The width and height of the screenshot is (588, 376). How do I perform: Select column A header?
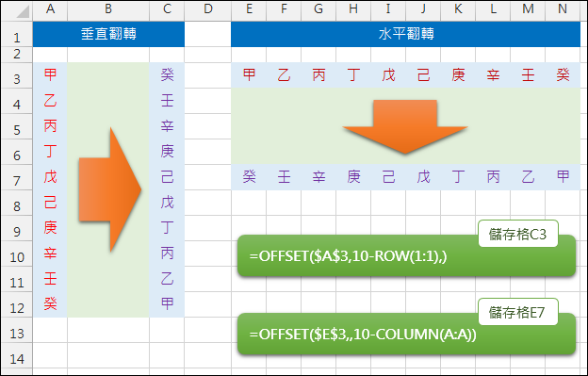[50, 10]
